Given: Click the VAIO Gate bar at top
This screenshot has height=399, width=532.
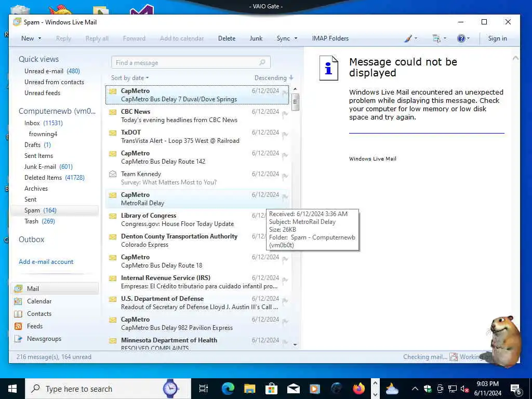Looking at the screenshot, I should [265, 6].
